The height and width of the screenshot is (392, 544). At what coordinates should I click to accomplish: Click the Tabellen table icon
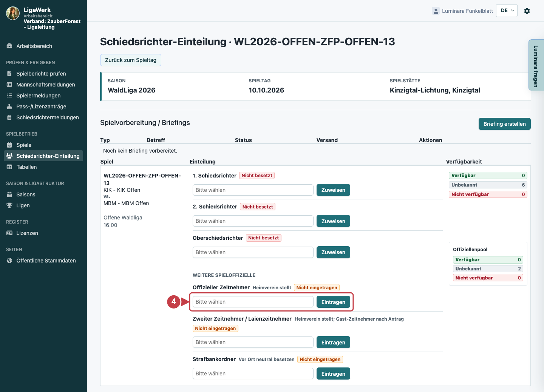pos(9,167)
